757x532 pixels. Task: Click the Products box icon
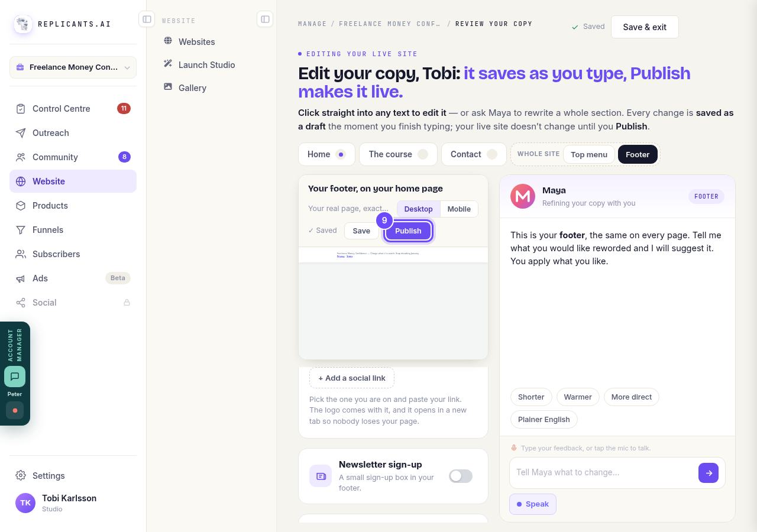coord(21,206)
